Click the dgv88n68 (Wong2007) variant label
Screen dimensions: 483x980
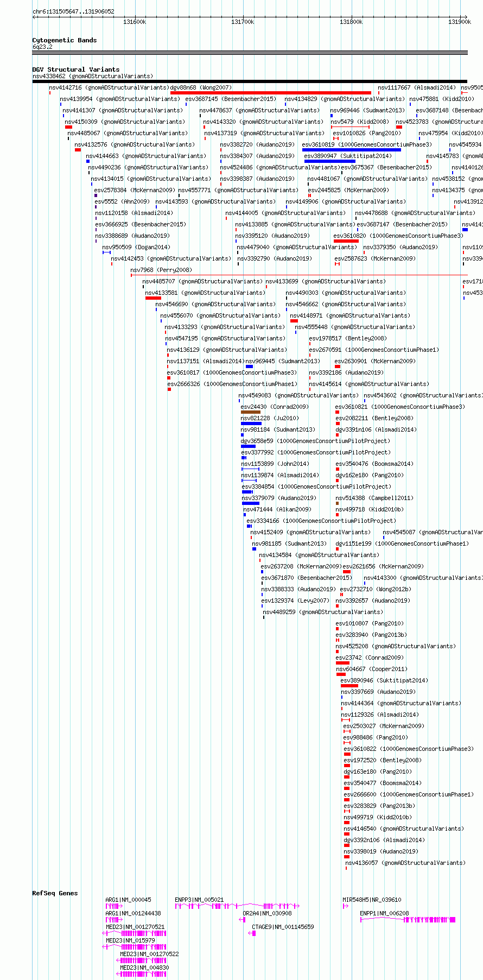coord(201,87)
